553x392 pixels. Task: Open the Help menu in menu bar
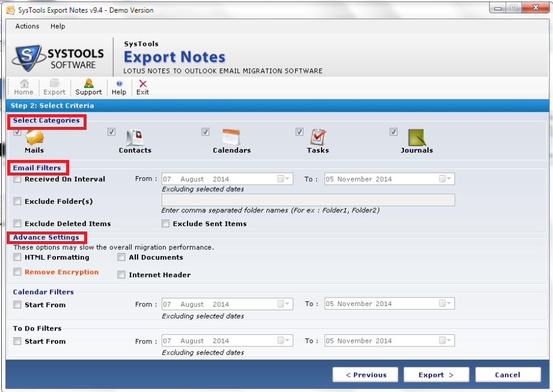58,26
